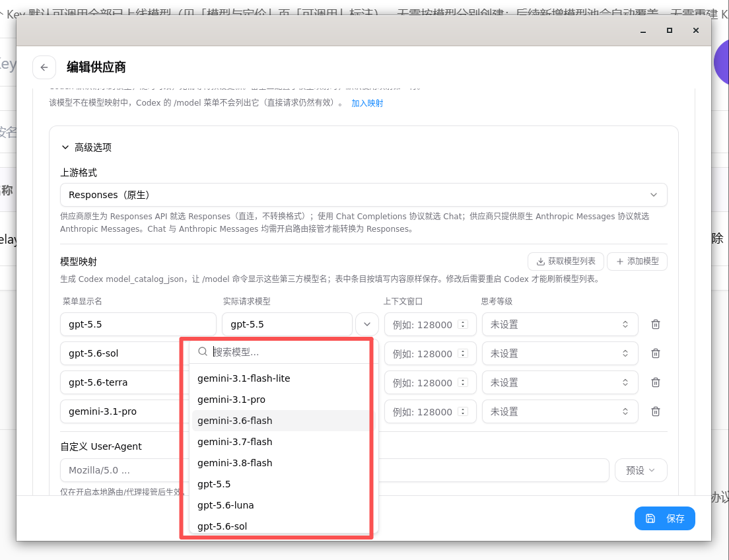The width and height of the screenshot is (729, 560).
Task: Choose gpt-5.6-luna from the model list
Action: click(281, 505)
